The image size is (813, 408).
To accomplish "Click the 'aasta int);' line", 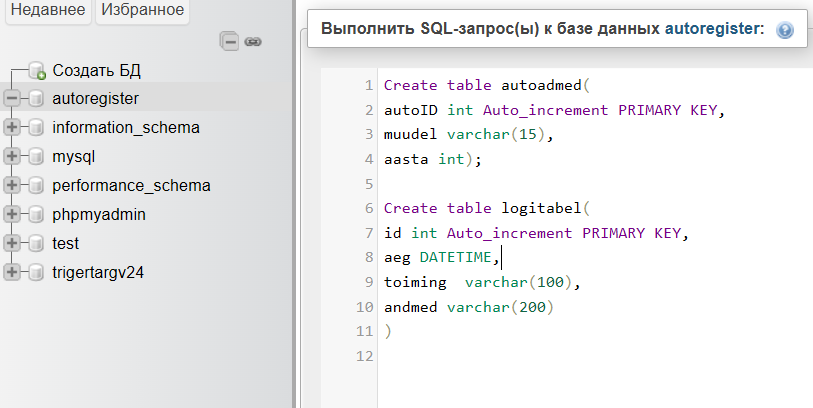I will coord(433,159).
